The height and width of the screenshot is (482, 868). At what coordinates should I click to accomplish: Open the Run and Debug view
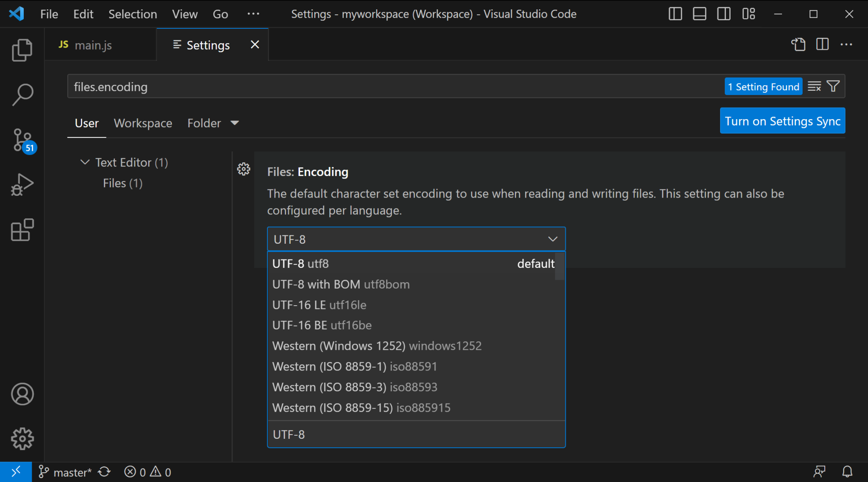pyautogui.click(x=22, y=185)
